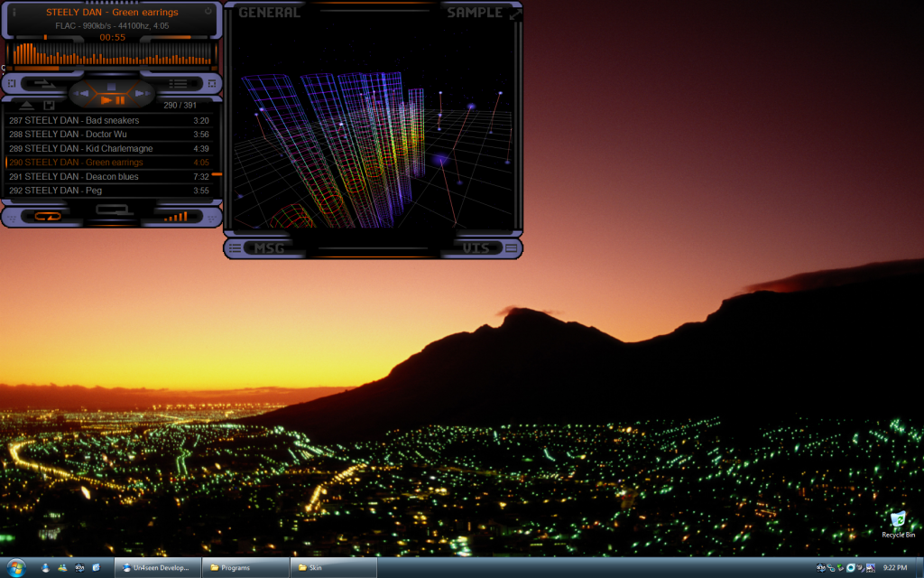This screenshot has width=924, height=578.
Task: Expand the GENERAL menu in the visualizer
Action: (x=269, y=13)
